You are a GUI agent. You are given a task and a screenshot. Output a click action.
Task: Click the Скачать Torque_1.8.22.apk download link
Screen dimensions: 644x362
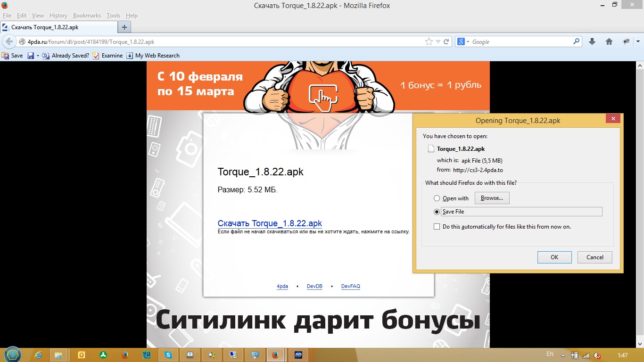coord(270,223)
